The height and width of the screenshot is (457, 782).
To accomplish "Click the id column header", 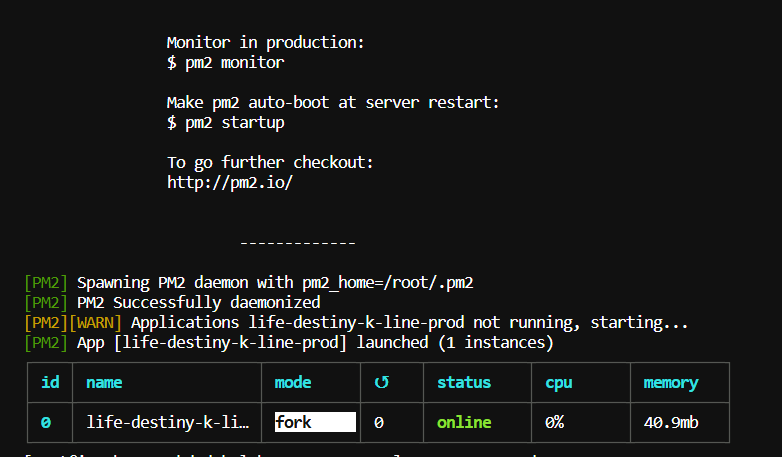I will click(x=49, y=382).
